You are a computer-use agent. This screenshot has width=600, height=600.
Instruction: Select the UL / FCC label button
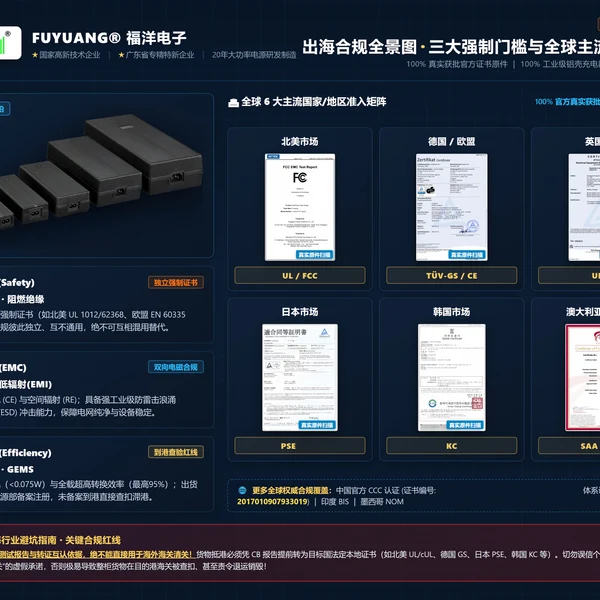click(x=300, y=276)
